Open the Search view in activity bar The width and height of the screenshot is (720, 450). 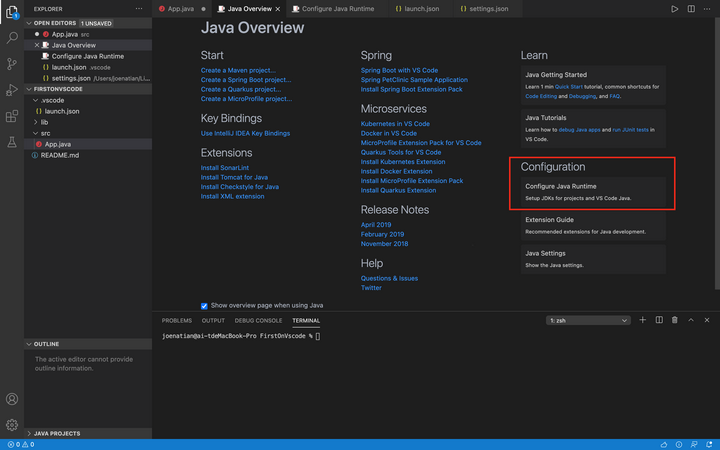[12, 38]
